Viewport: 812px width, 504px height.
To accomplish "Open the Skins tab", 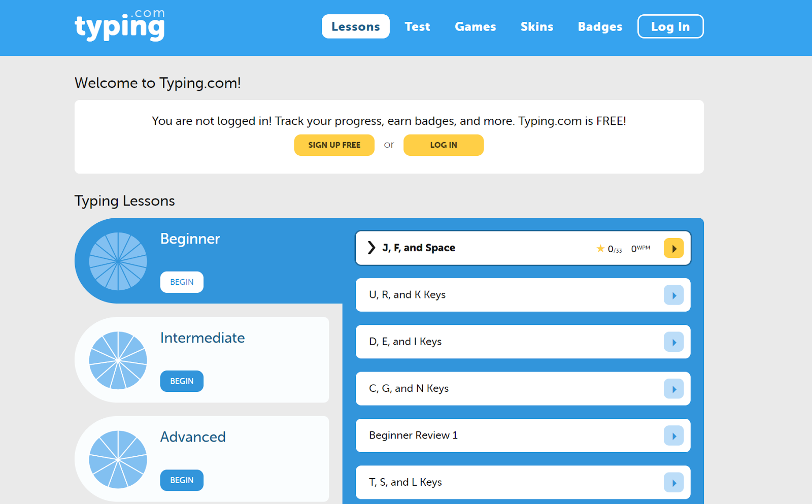I will click(537, 26).
